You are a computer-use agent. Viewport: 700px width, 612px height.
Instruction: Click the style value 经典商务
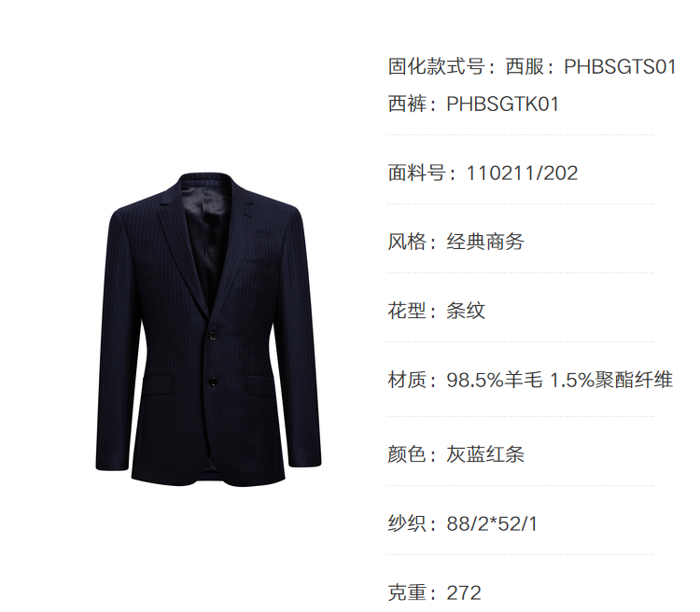coord(485,242)
